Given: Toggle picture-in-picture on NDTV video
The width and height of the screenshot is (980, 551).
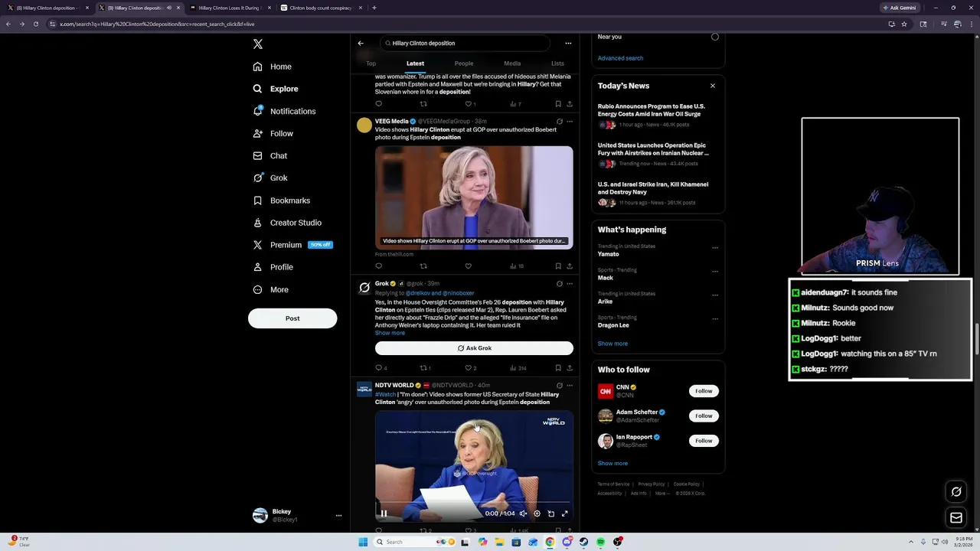Looking at the screenshot, I should (x=551, y=514).
